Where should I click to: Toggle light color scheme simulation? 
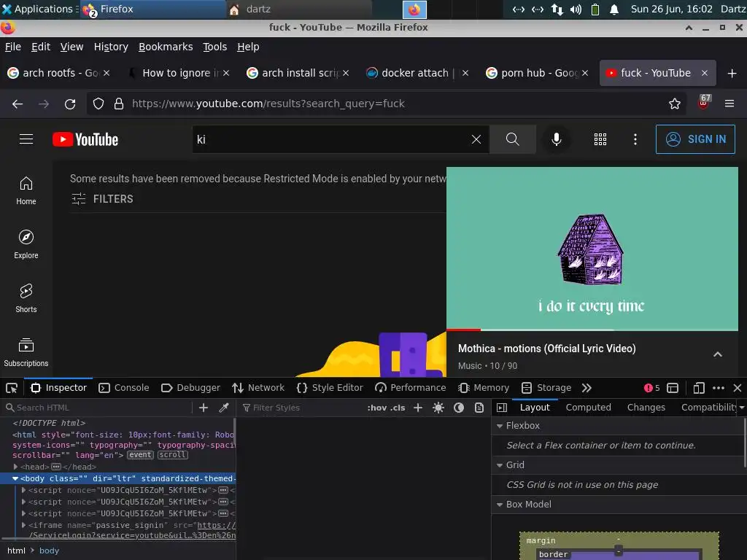438,408
